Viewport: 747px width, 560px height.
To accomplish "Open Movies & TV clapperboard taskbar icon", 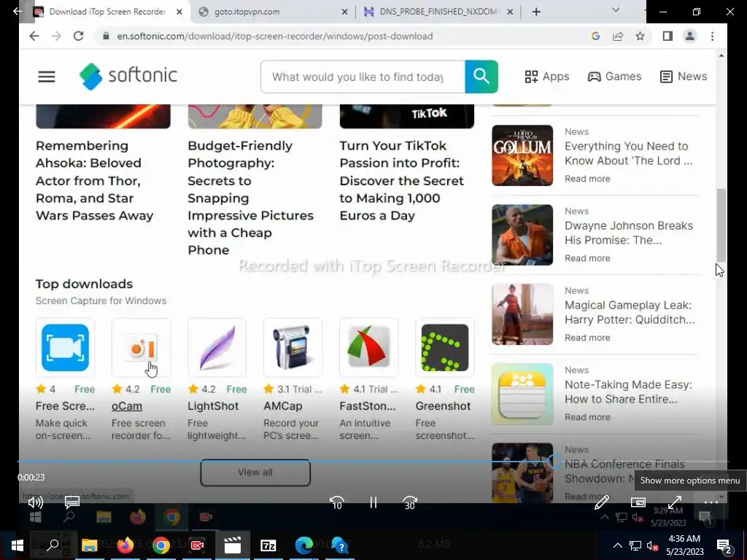I will [x=233, y=545].
